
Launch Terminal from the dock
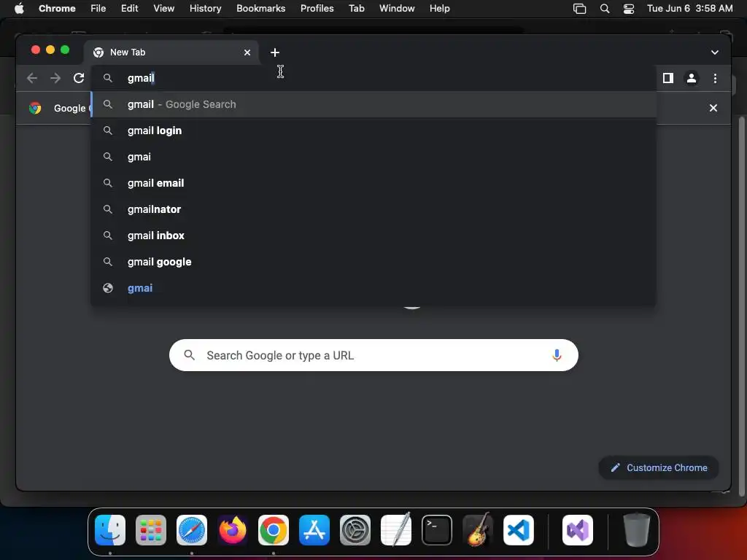[x=437, y=530]
